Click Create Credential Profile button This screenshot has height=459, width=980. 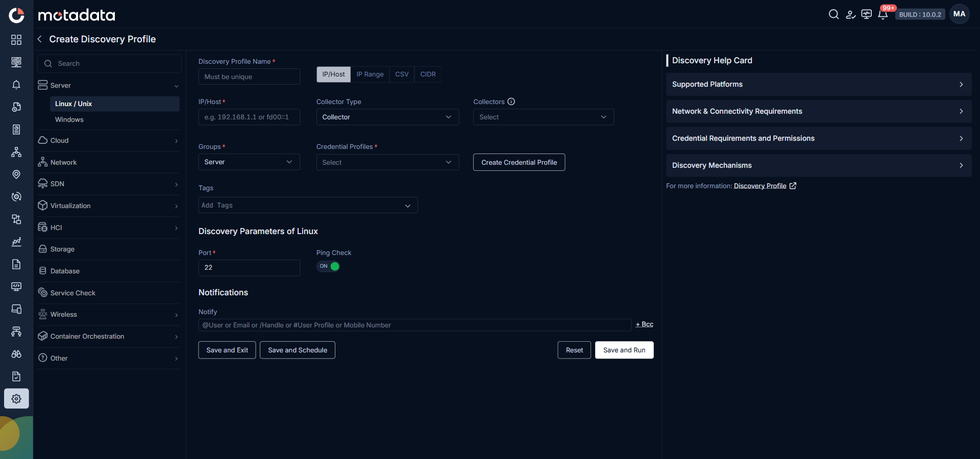pos(519,162)
